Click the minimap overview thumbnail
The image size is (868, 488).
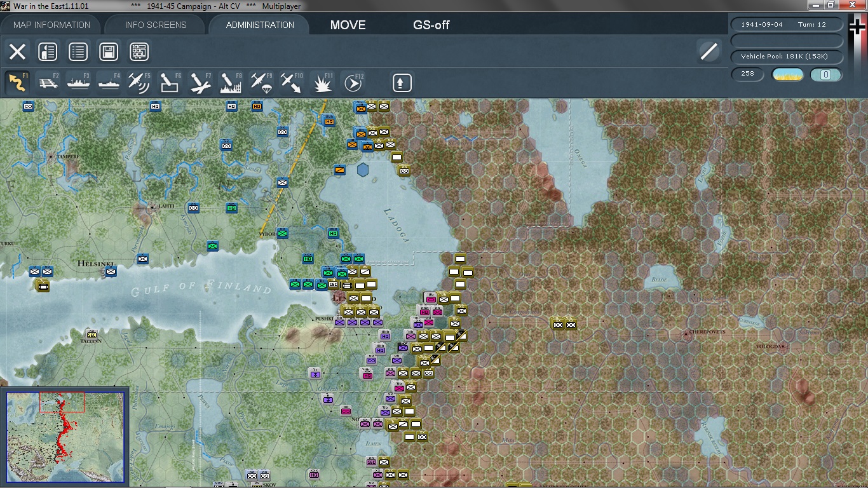click(65, 437)
